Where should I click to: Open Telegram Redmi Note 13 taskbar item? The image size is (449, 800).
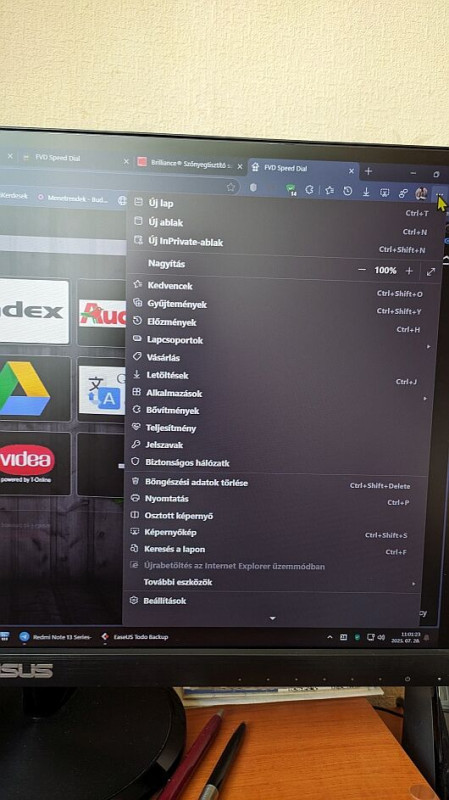56,637
